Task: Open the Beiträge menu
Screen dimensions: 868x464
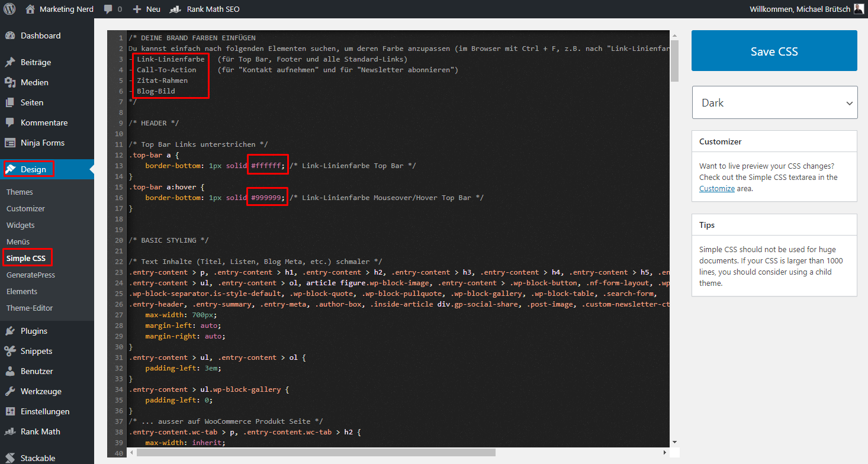Action: click(47, 62)
